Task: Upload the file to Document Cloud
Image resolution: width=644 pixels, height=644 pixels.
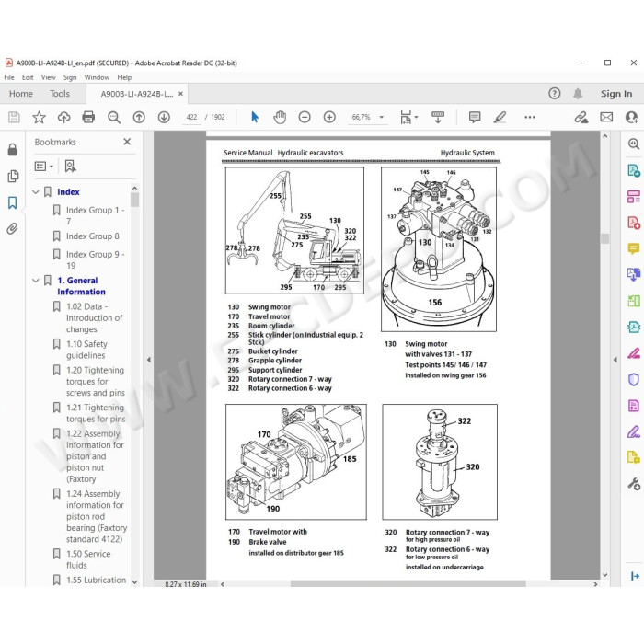Action: pos(63,118)
